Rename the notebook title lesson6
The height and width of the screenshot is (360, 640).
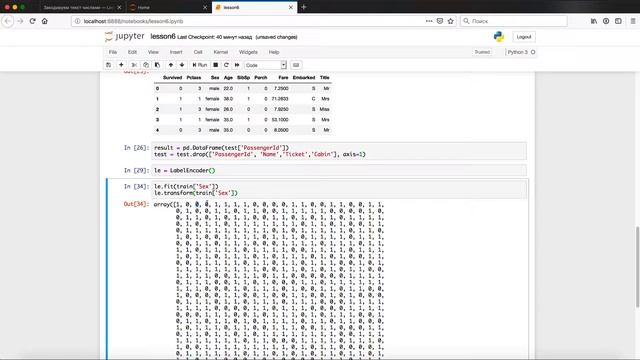(163, 36)
